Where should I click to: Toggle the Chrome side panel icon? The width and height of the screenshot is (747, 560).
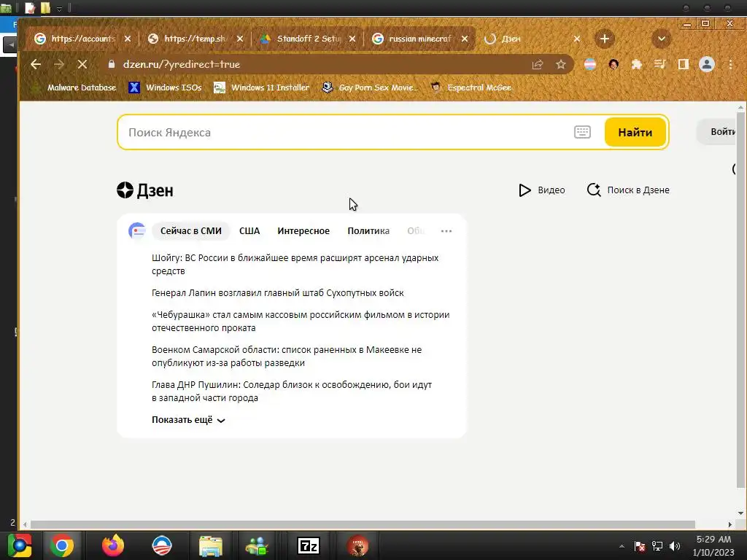click(683, 64)
